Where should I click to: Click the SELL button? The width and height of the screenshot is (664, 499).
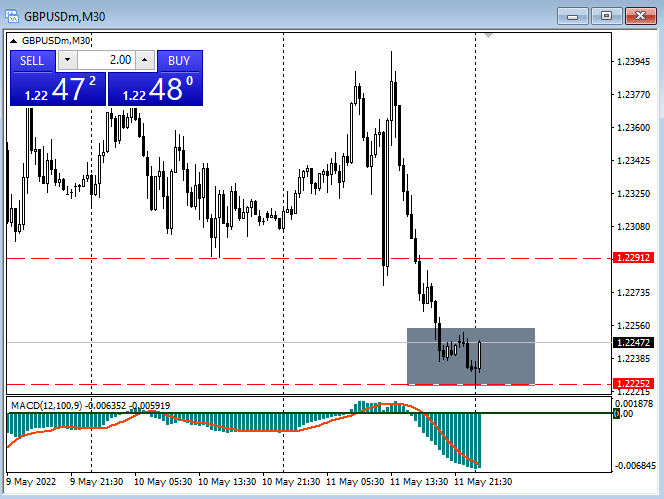(33, 61)
